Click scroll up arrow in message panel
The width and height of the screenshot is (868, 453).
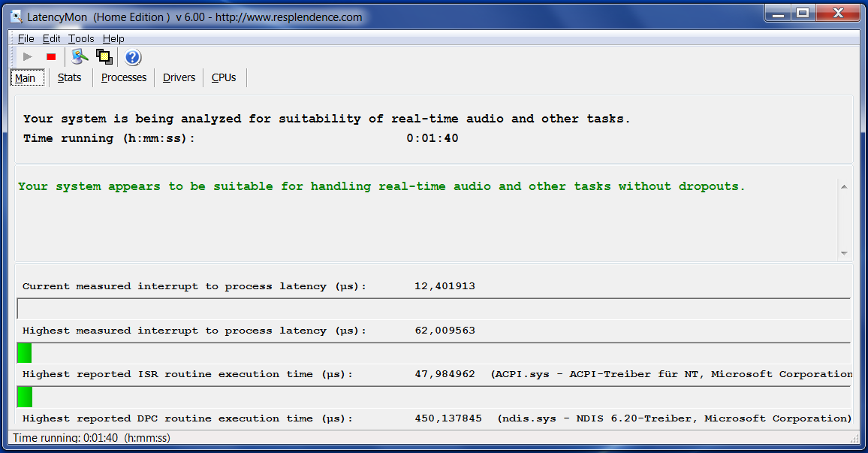844,186
